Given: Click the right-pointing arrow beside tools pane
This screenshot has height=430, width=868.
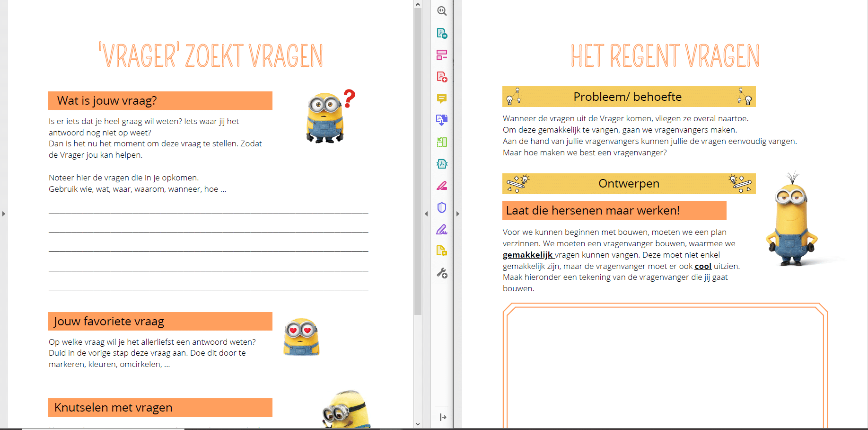Looking at the screenshot, I should (x=458, y=214).
